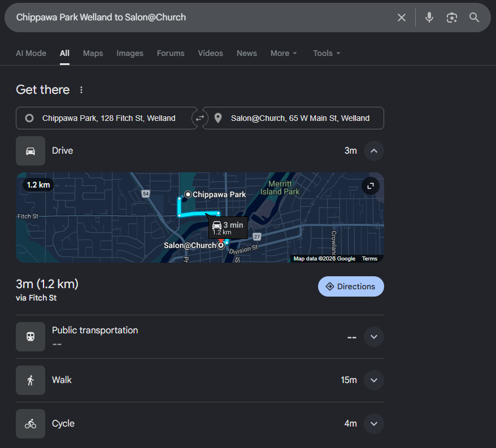Click the 3m (1.2 km) route summary
This screenshot has width=496, height=448.
tap(47, 284)
